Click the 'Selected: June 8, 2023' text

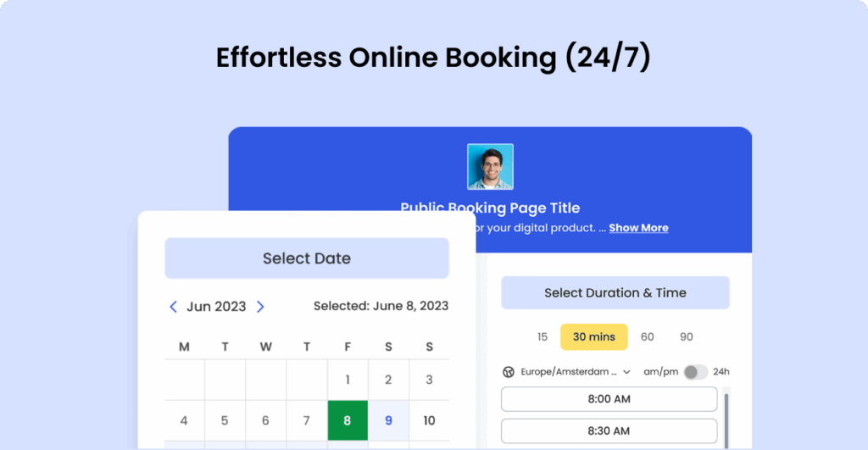click(x=381, y=306)
